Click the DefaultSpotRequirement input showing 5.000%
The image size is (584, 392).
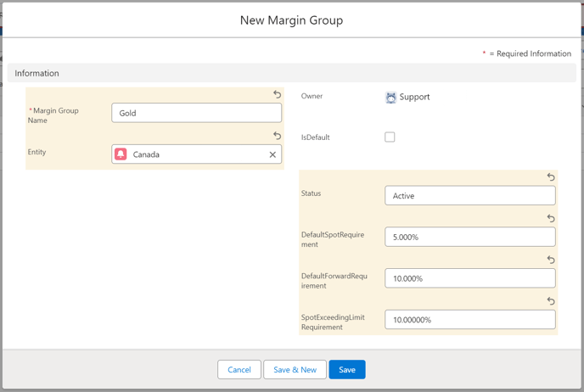pos(469,237)
